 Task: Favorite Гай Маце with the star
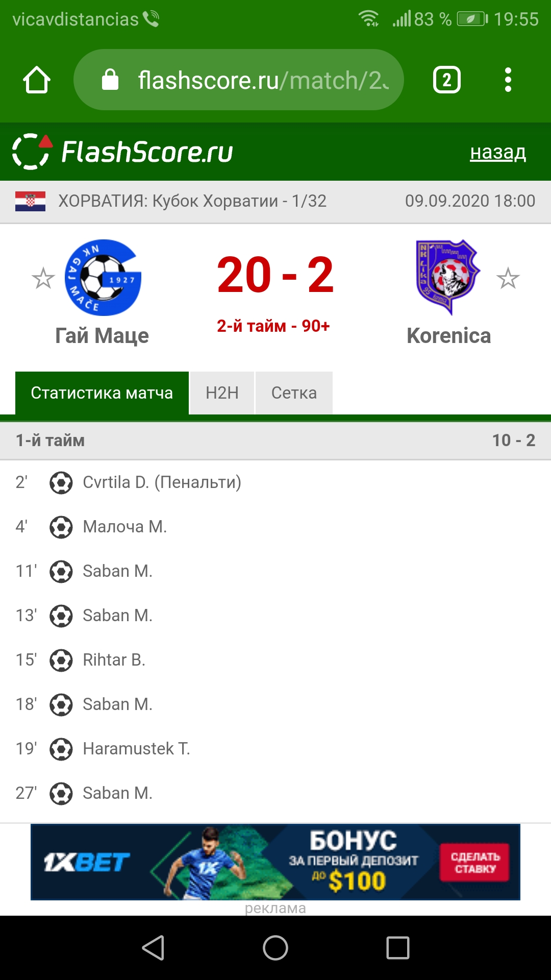(x=43, y=279)
